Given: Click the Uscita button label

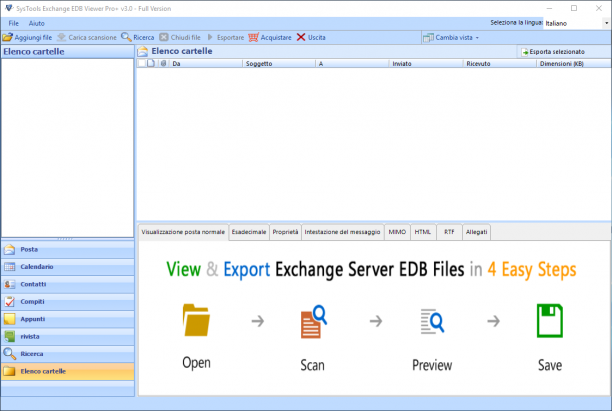Looking at the screenshot, I should (317, 37).
